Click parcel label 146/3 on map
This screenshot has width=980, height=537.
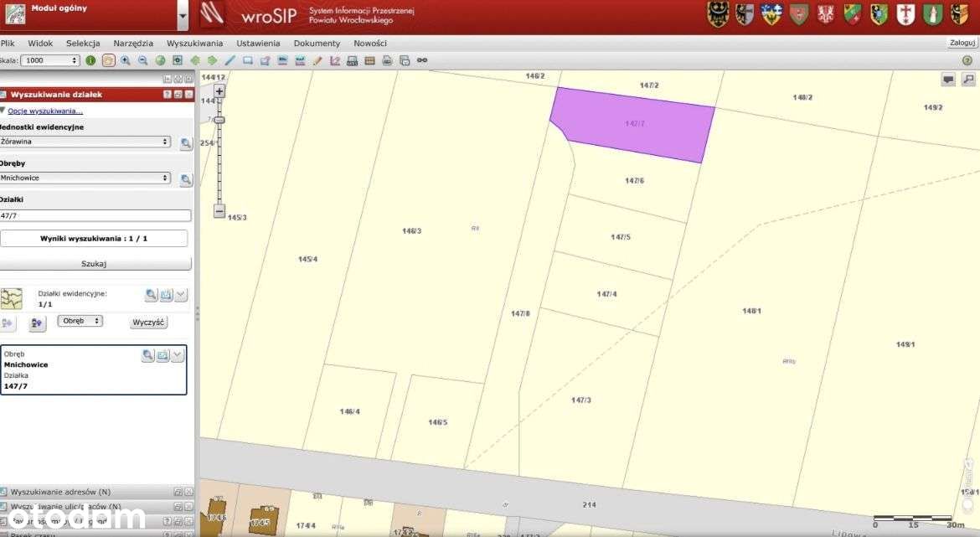[412, 231]
